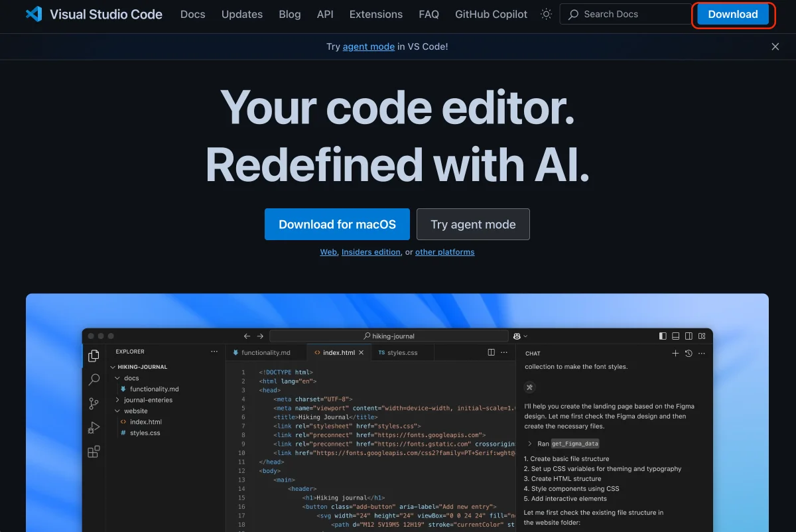
Task: Click the CHAT panel title
Action: 533,354
